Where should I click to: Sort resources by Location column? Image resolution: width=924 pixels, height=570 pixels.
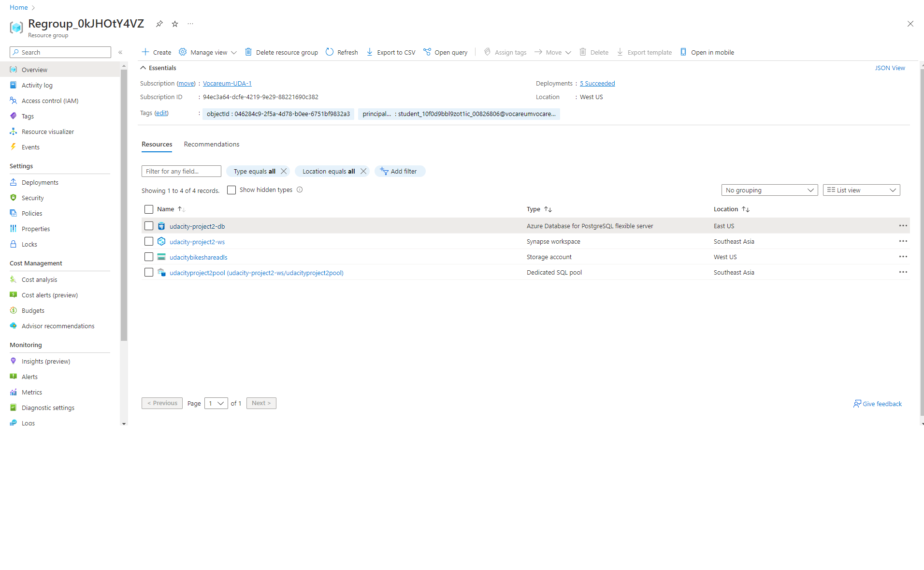[x=732, y=209]
